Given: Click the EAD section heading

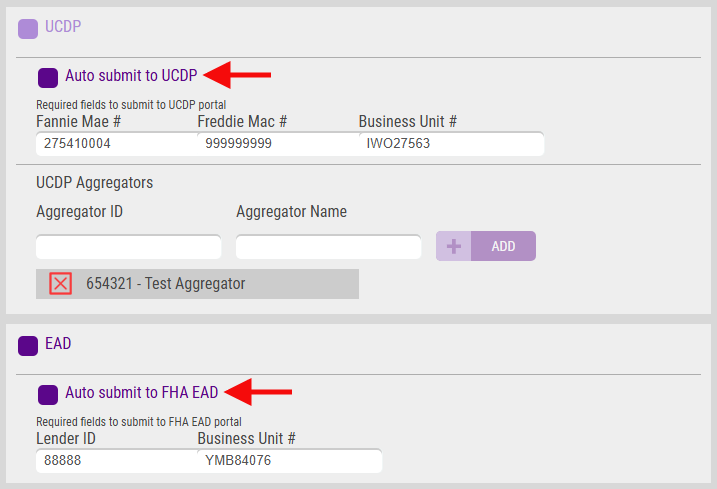Looking at the screenshot, I should point(58,344).
